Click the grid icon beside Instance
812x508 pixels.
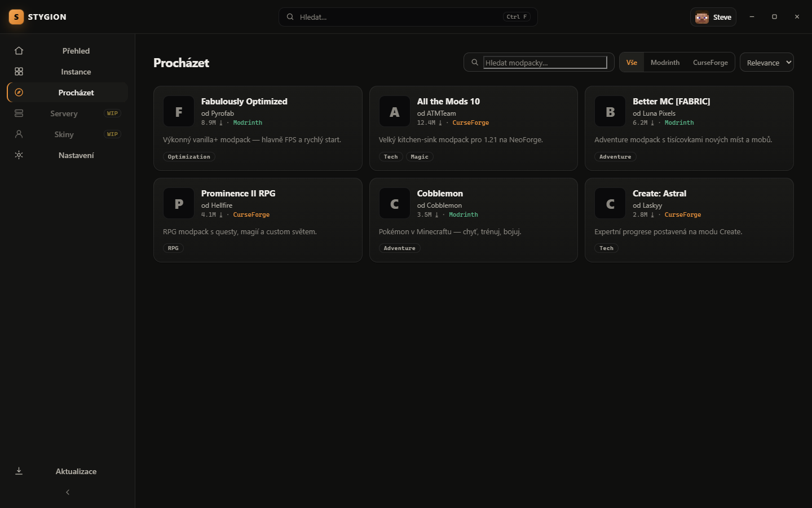click(x=19, y=72)
